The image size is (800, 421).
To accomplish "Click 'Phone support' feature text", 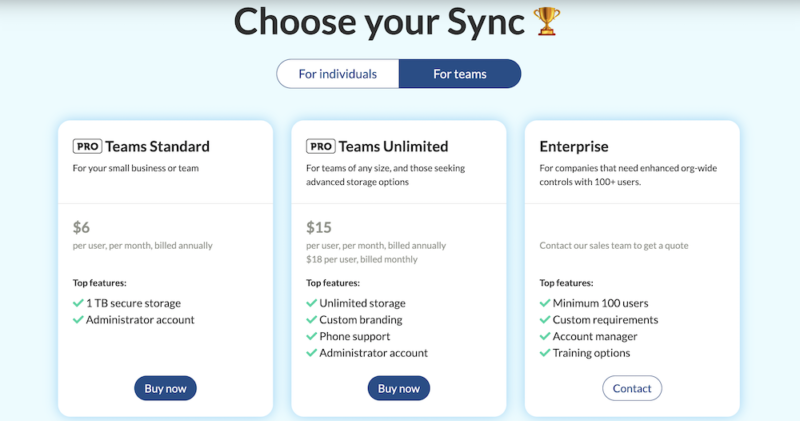I will tap(355, 336).
